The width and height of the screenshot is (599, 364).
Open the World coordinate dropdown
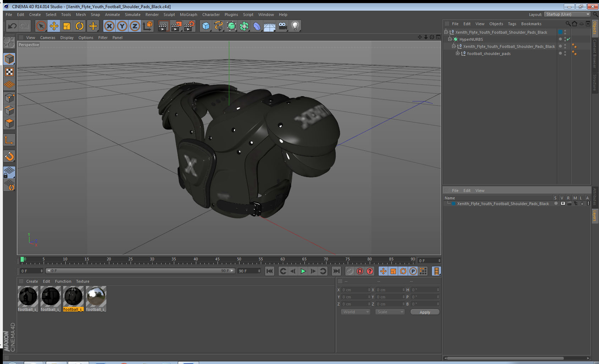[356, 312]
